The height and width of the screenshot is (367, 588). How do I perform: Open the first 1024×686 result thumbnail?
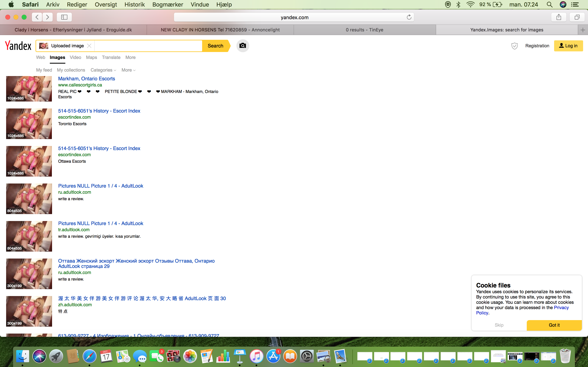[x=29, y=89]
